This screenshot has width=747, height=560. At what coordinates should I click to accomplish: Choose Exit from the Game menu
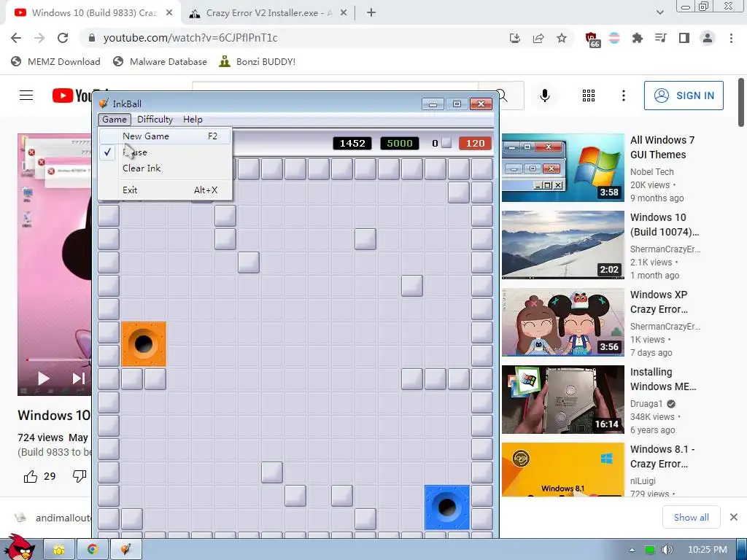point(164,190)
